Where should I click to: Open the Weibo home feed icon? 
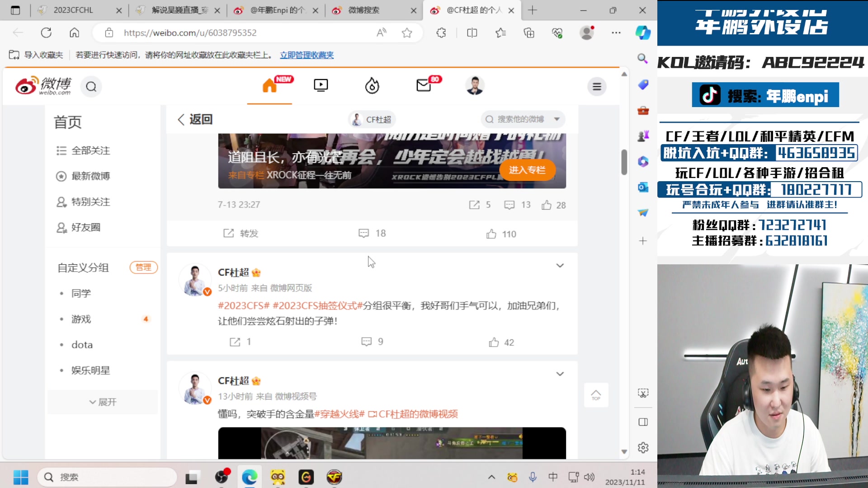pos(269,85)
